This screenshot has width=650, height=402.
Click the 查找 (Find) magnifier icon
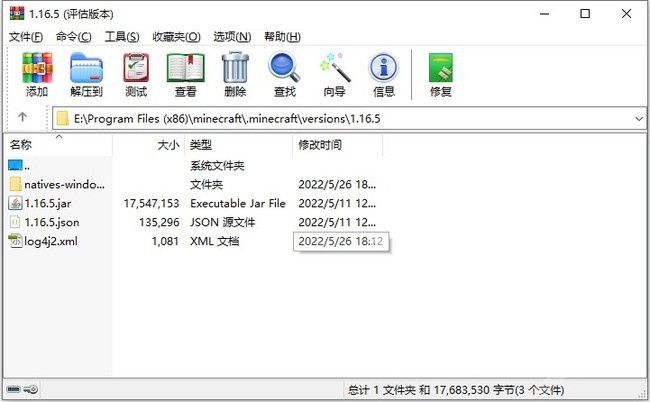coord(285,75)
